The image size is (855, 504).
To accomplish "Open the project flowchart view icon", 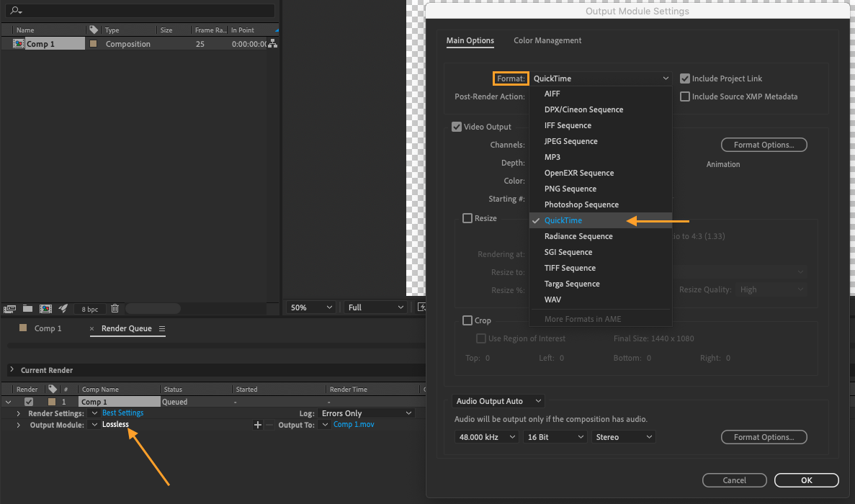I will 272,44.
